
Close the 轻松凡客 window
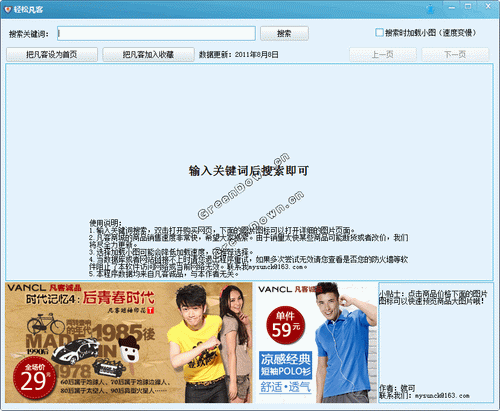click(488, 7)
